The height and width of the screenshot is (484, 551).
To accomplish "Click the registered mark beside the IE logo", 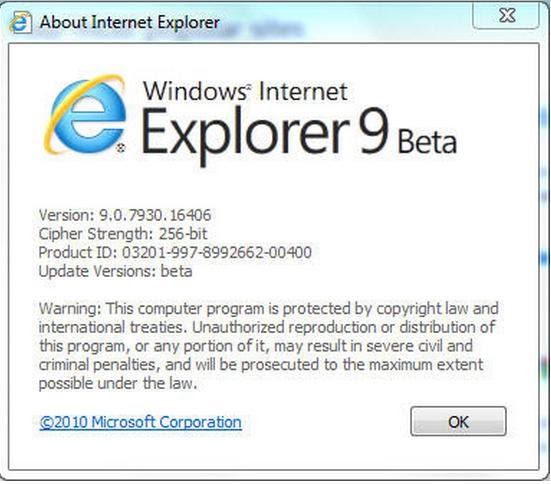I will (120, 148).
